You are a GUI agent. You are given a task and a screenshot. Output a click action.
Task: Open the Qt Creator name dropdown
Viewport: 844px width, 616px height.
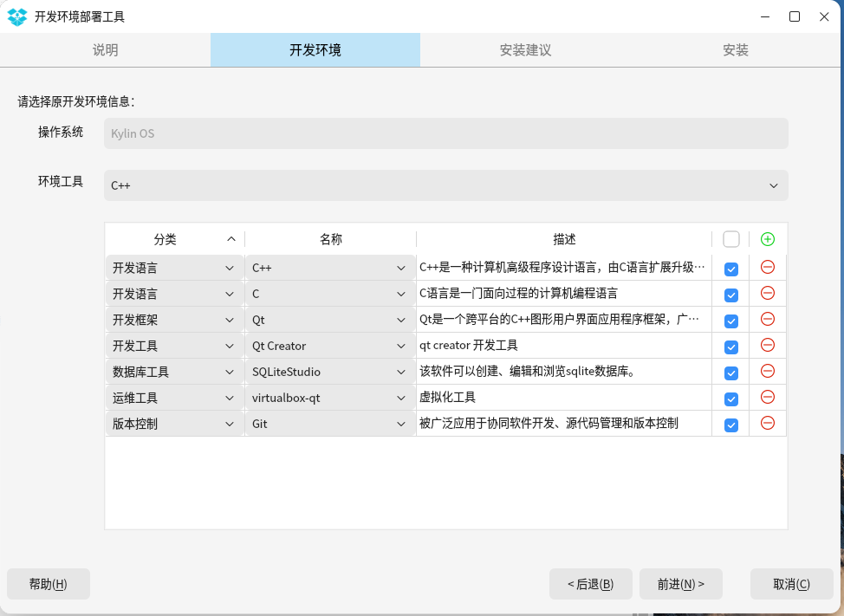pyautogui.click(x=330, y=346)
